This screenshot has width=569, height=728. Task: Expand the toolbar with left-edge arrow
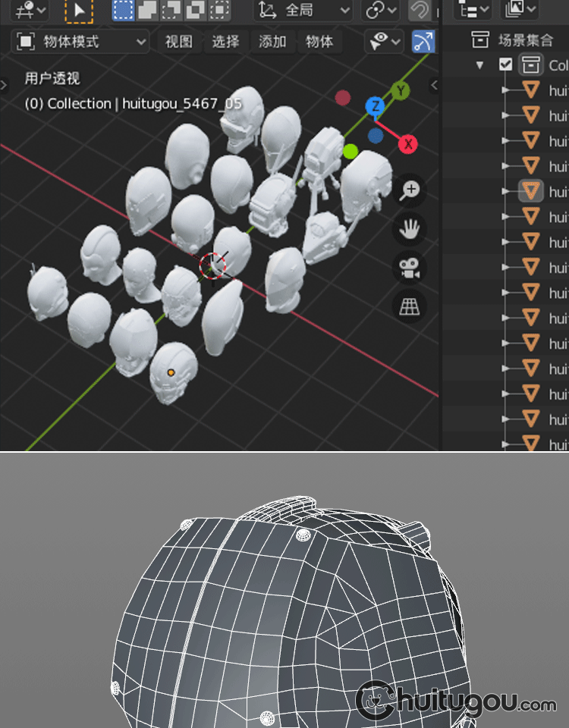tap(4, 85)
